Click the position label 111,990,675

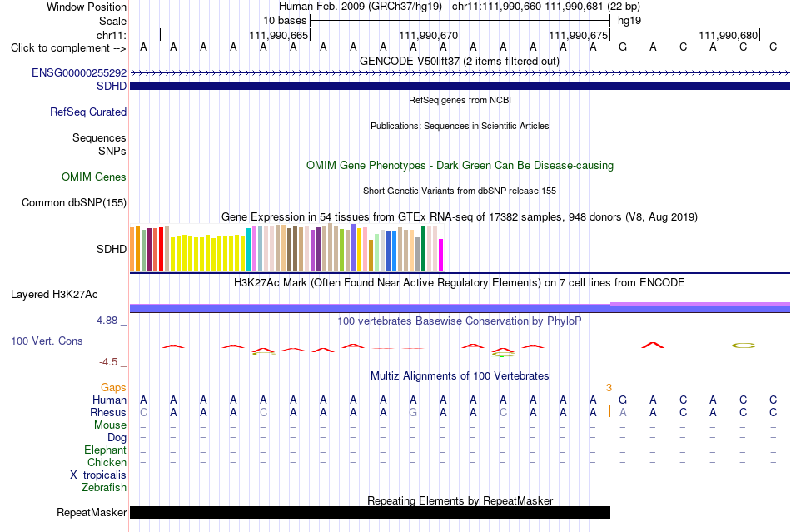[x=578, y=35]
